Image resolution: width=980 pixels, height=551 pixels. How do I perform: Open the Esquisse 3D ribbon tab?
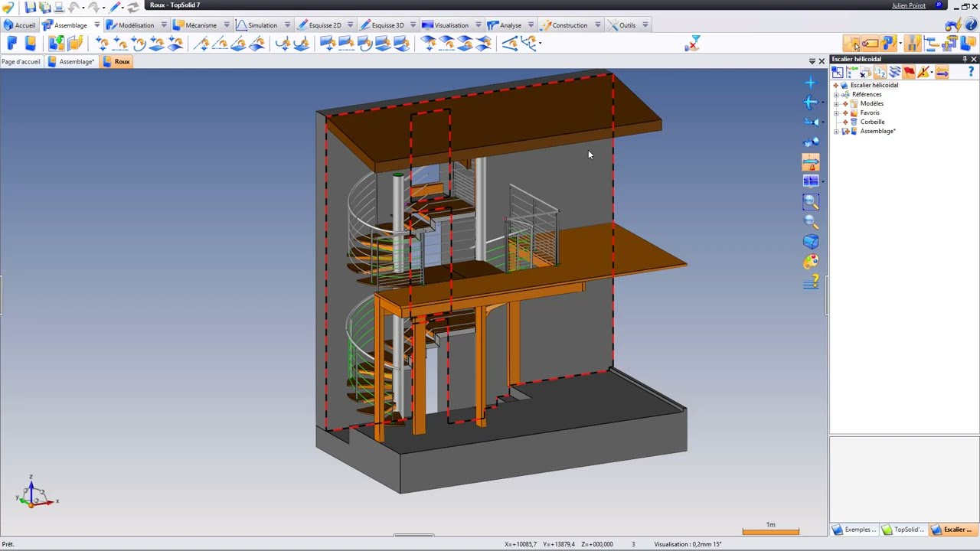[387, 25]
